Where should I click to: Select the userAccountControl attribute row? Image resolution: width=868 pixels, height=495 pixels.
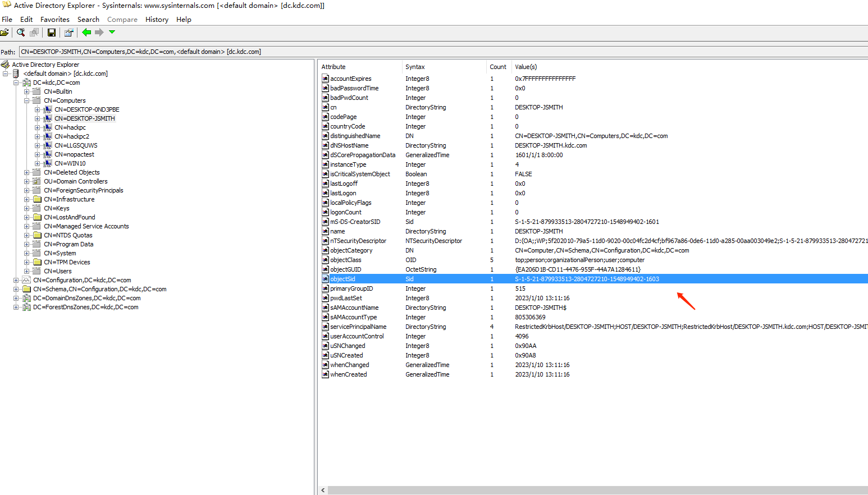point(593,336)
